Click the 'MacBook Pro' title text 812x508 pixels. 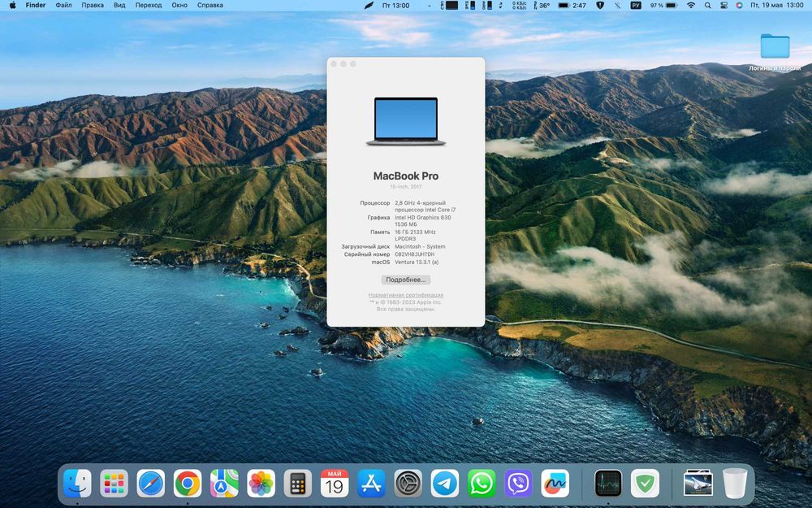(x=405, y=176)
